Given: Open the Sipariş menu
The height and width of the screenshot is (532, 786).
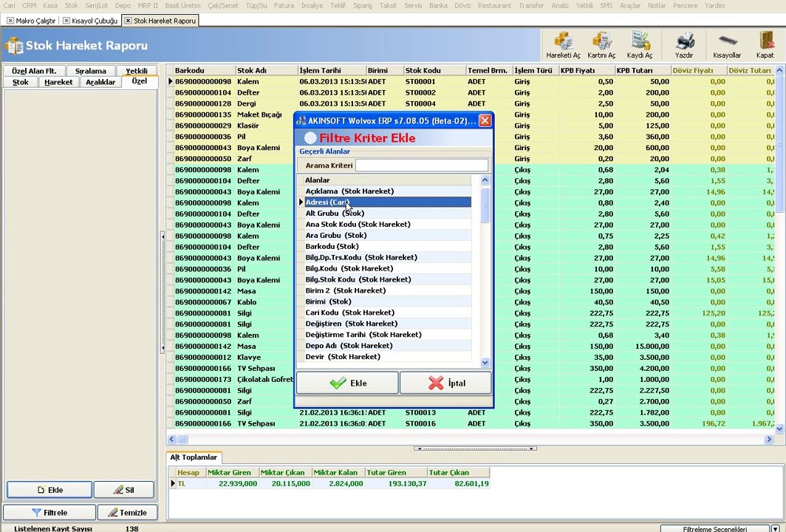Looking at the screenshot, I should pyautogui.click(x=363, y=5).
